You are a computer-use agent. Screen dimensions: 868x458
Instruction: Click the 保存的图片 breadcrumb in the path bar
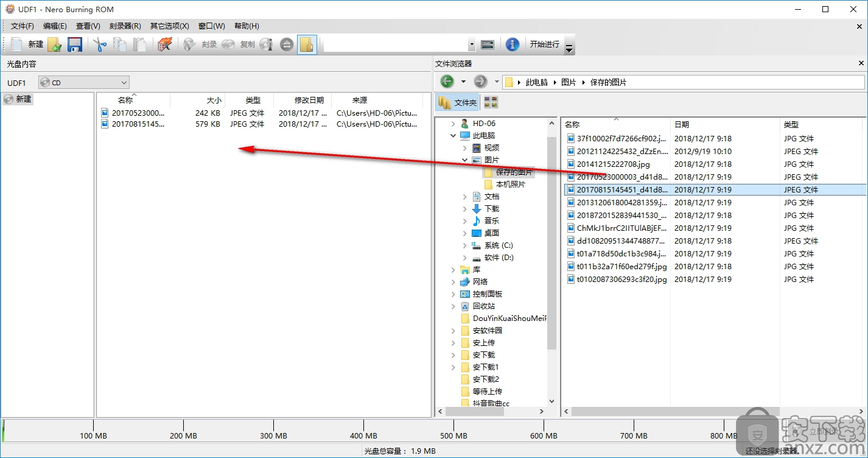click(609, 82)
